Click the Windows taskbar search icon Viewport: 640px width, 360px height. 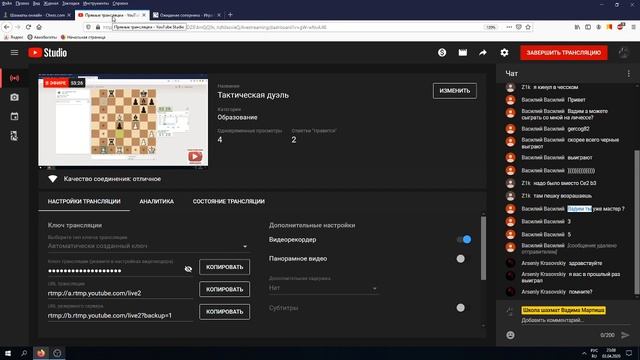point(24,353)
